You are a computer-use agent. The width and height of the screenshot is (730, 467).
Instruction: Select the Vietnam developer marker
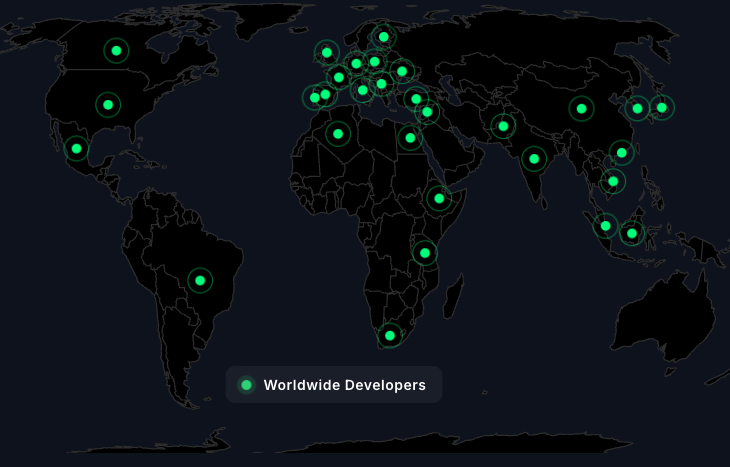(613, 181)
